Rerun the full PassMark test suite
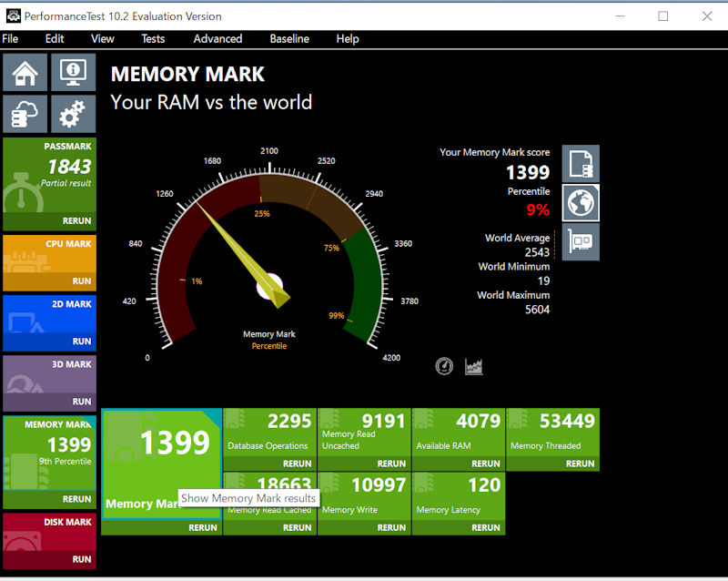 (76, 220)
